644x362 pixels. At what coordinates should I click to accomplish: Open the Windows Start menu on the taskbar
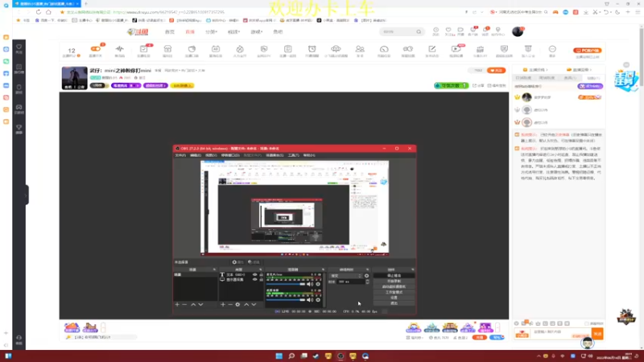[x=279, y=356]
